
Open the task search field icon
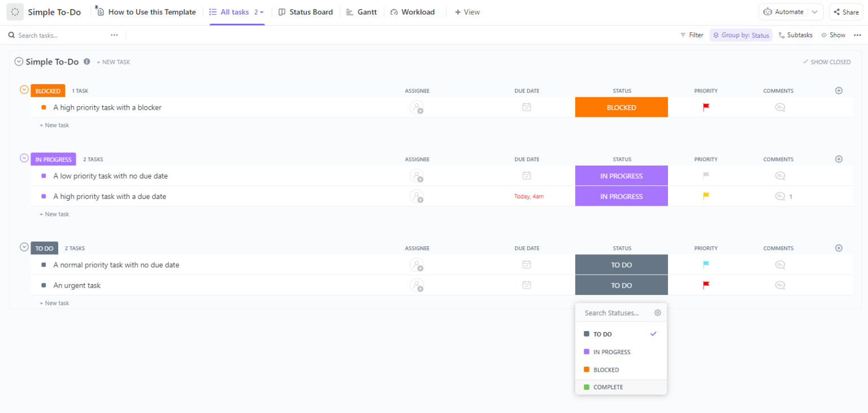coord(11,34)
